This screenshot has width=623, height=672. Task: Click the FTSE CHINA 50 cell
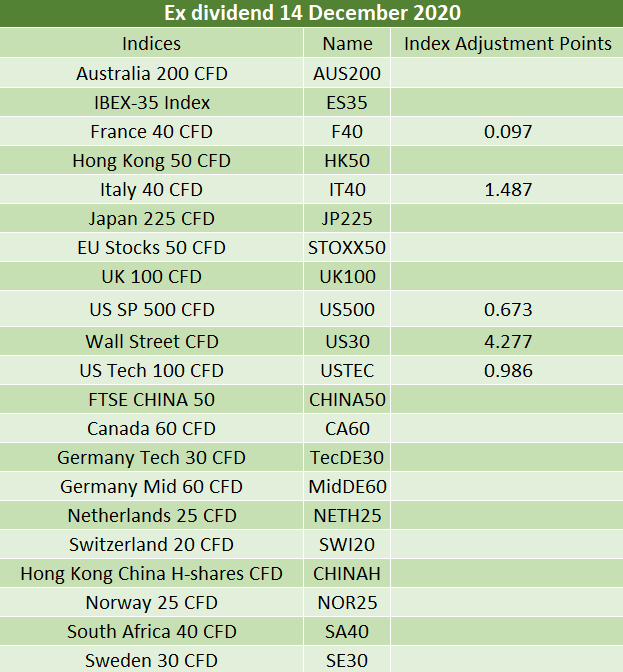point(151,399)
